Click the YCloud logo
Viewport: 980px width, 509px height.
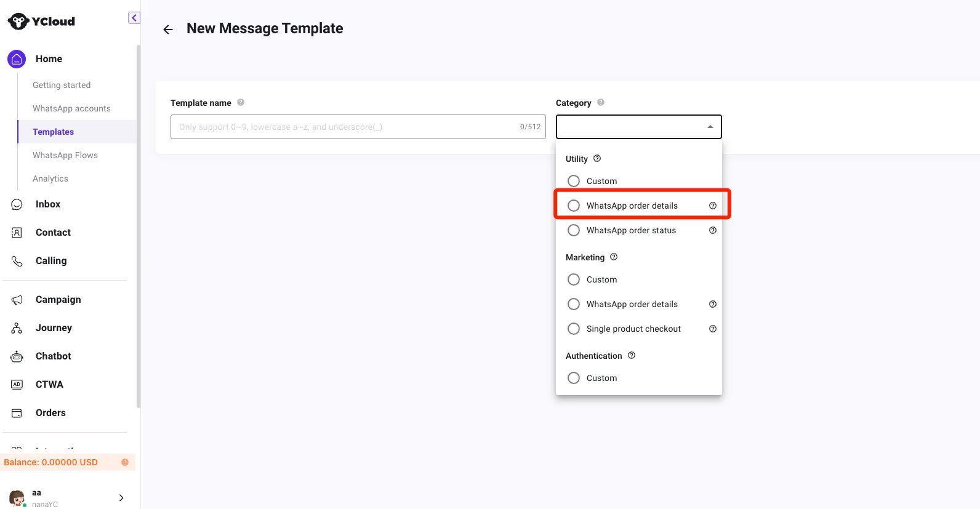pyautogui.click(x=41, y=22)
